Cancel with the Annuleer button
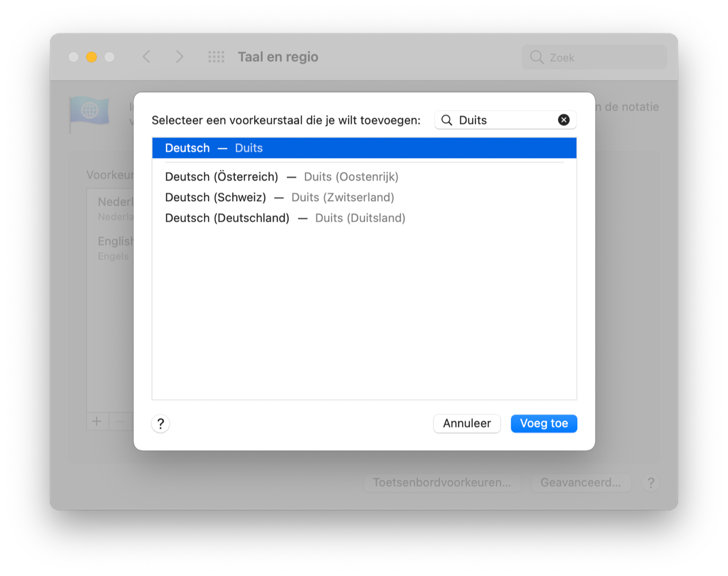Screen dimensions: 728x576 pyautogui.click(x=466, y=424)
